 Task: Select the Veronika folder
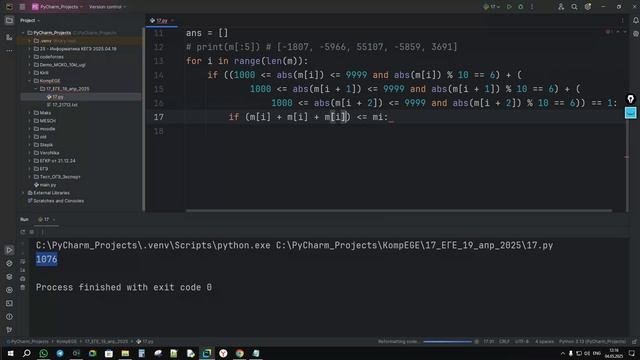[46, 153]
